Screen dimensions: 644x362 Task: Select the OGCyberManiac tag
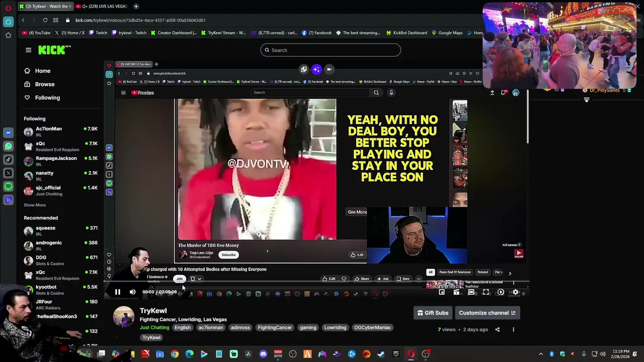click(x=372, y=328)
